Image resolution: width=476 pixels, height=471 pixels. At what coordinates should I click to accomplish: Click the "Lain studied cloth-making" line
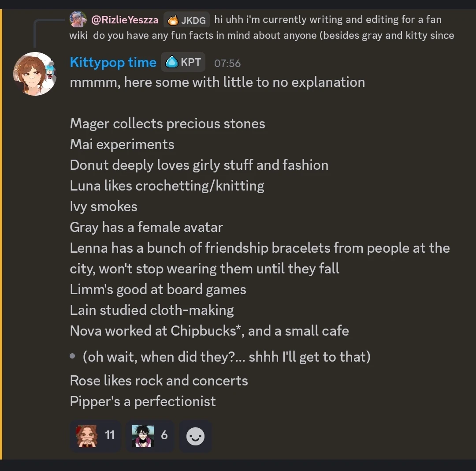pos(152,310)
